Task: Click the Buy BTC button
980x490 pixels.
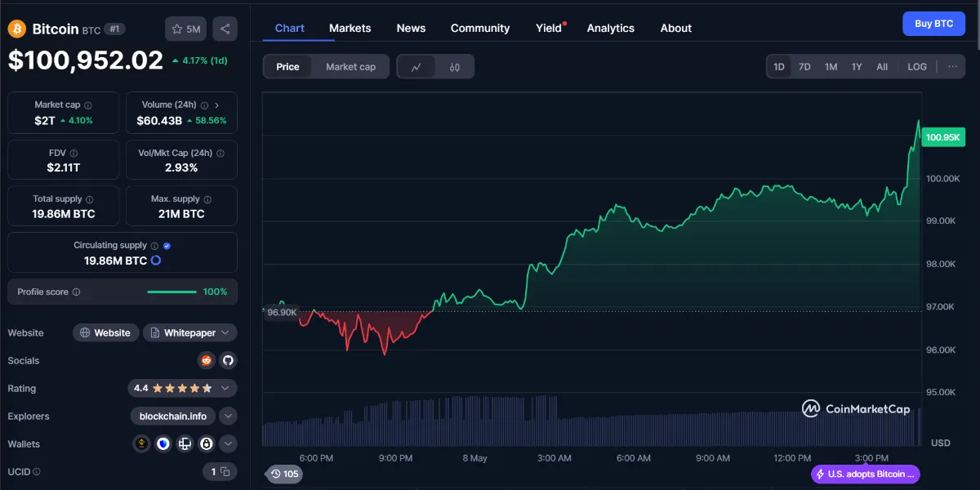Action: [933, 24]
